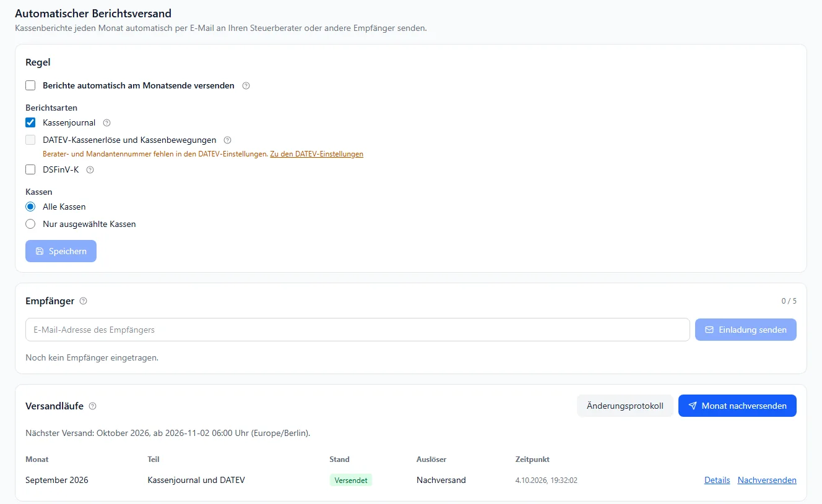Click the Teil column header
This screenshot has width=822, height=504.
point(154,459)
